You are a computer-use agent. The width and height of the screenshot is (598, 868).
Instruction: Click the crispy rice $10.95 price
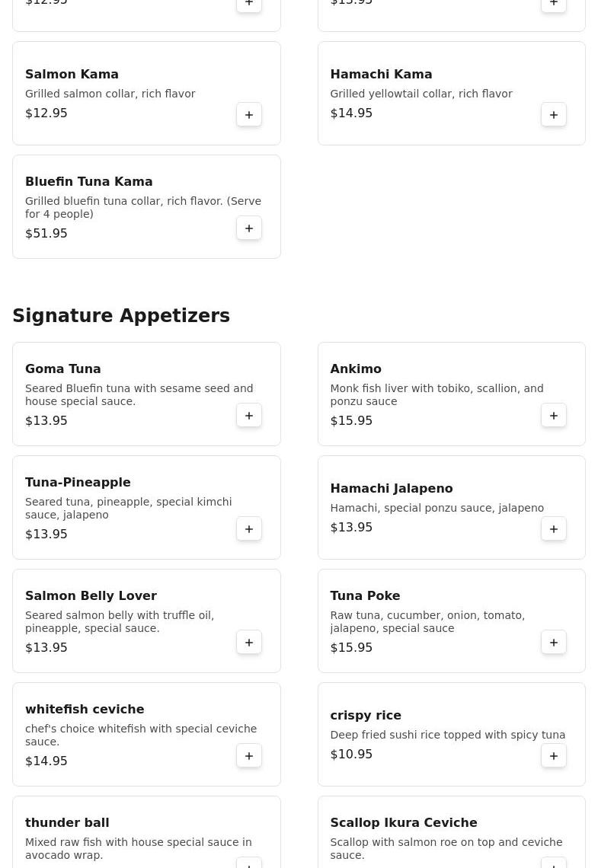(x=351, y=755)
